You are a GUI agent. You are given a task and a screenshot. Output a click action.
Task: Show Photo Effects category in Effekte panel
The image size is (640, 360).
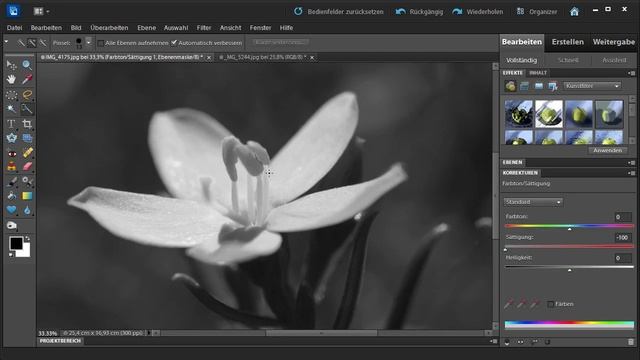pyautogui.click(x=539, y=86)
